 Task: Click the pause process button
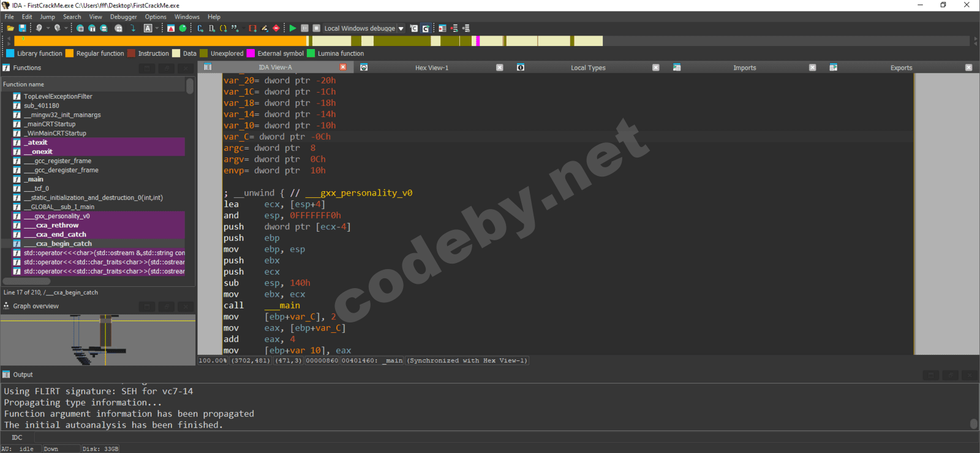pos(304,28)
